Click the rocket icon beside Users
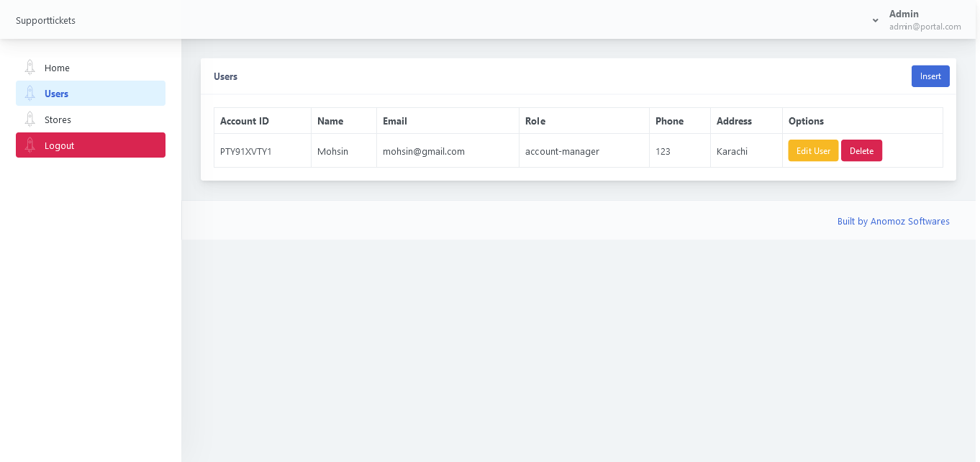This screenshot has width=980, height=462. pyautogui.click(x=30, y=94)
